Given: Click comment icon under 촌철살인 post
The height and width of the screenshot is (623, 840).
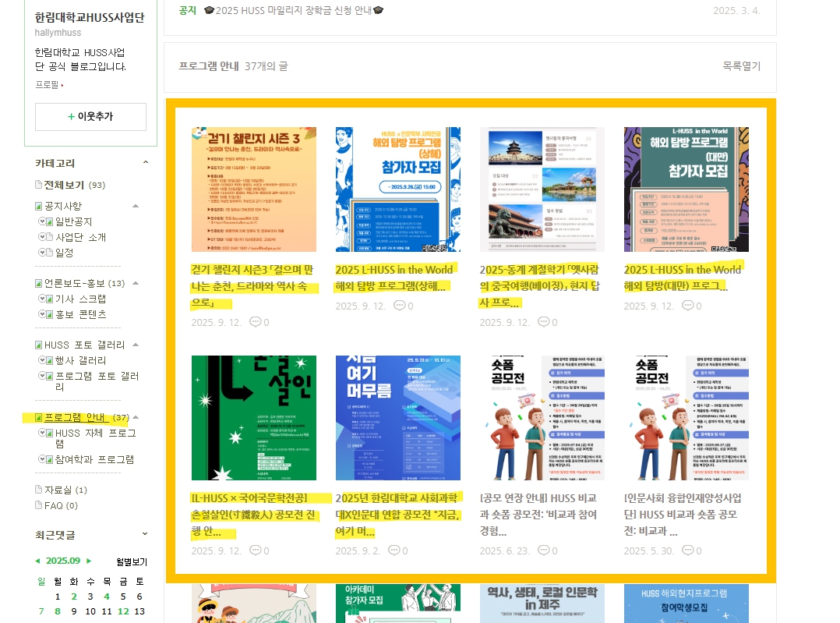Looking at the screenshot, I should pyautogui.click(x=256, y=550).
